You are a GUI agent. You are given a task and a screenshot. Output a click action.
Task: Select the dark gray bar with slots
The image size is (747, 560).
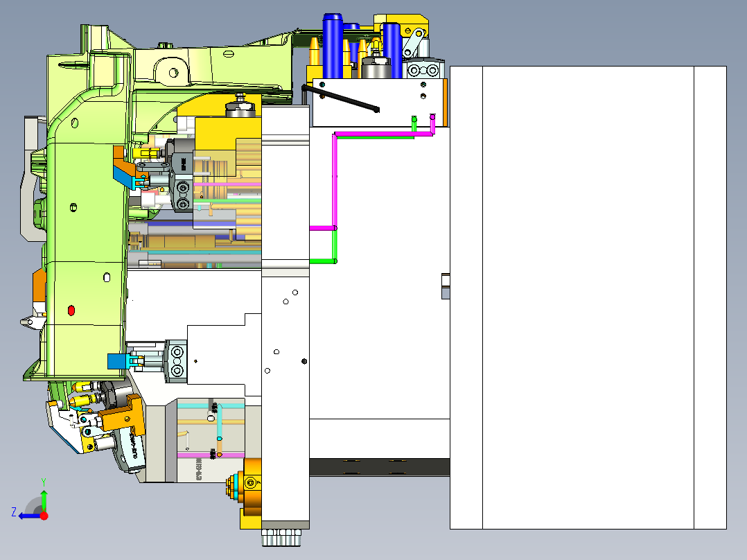pyautogui.click(x=379, y=467)
